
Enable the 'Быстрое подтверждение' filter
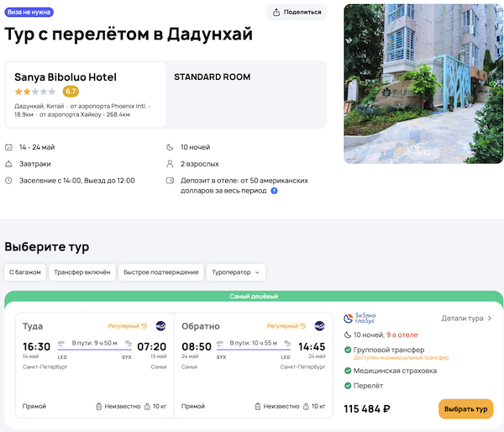162,272
